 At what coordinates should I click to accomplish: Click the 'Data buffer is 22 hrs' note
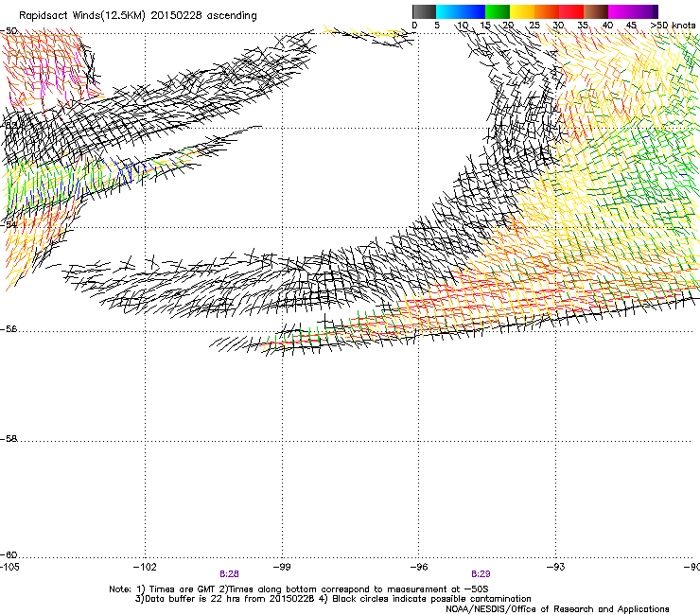pyautogui.click(x=333, y=599)
